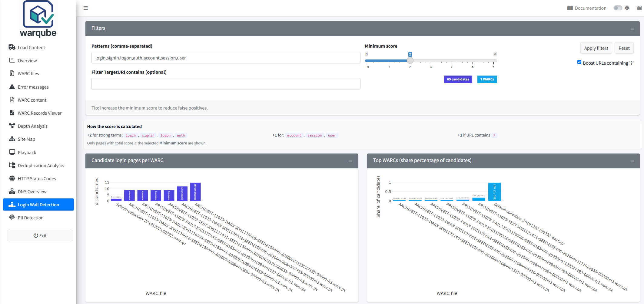
Task: Click the WARC files archive icon
Action: point(12,73)
